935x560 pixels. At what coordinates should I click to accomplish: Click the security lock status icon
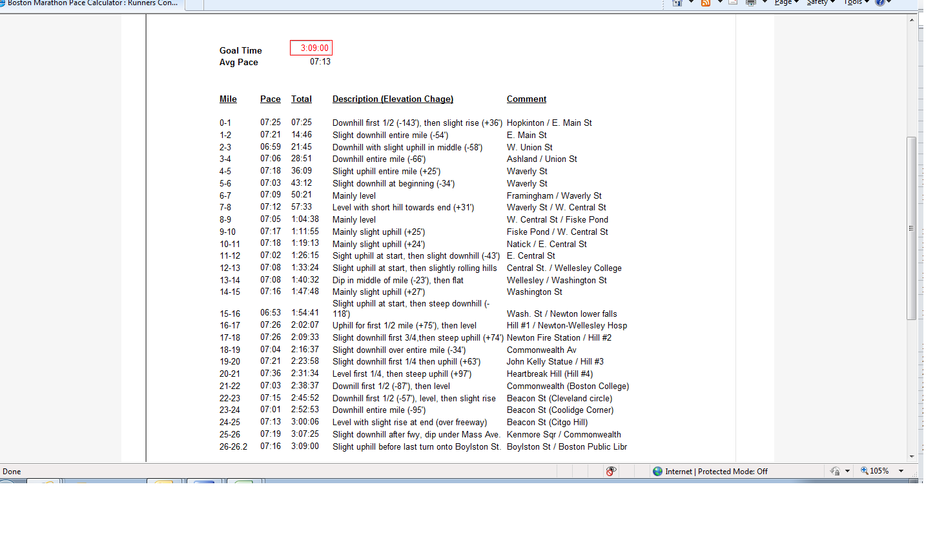(835, 472)
